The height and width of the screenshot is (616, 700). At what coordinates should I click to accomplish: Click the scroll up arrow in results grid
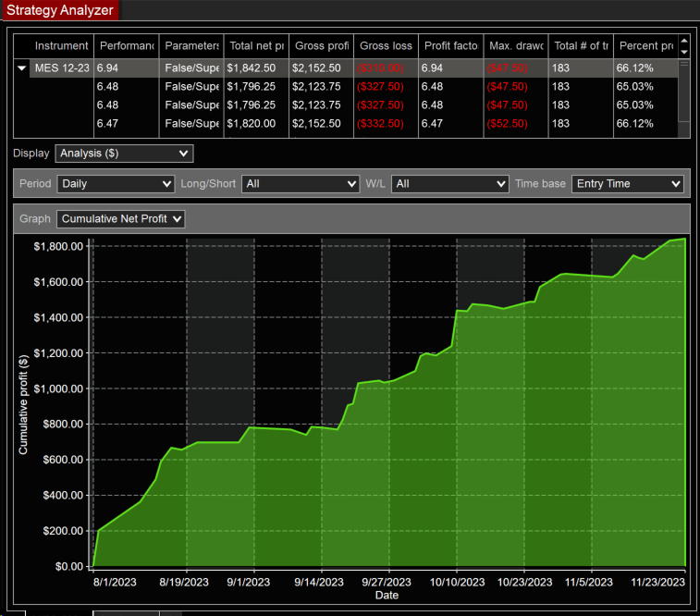coord(683,41)
